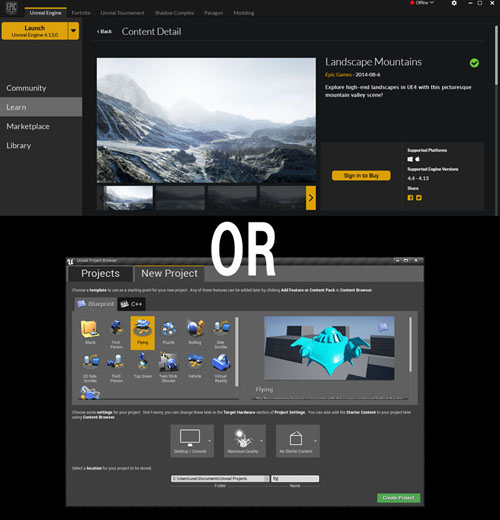Click the Sign in to Buy button
This screenshot has width=500, height=520.
[361, 176]
